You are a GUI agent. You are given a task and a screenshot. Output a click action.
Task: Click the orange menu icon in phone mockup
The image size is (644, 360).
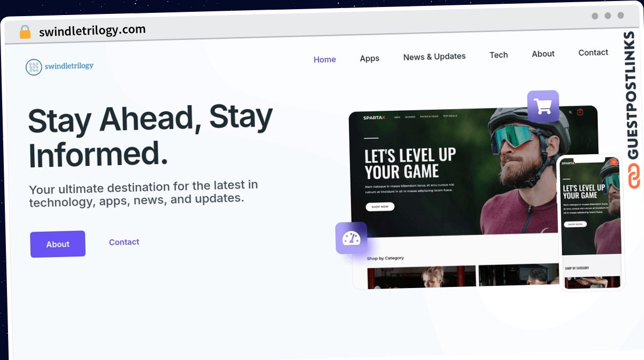pyautogui.click(x=613, y=161)
